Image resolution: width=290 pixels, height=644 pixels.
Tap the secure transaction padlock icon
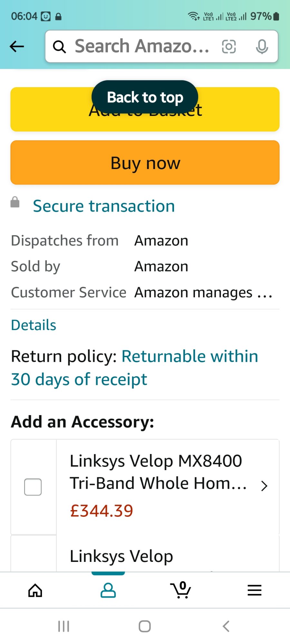tap(15, 202)
